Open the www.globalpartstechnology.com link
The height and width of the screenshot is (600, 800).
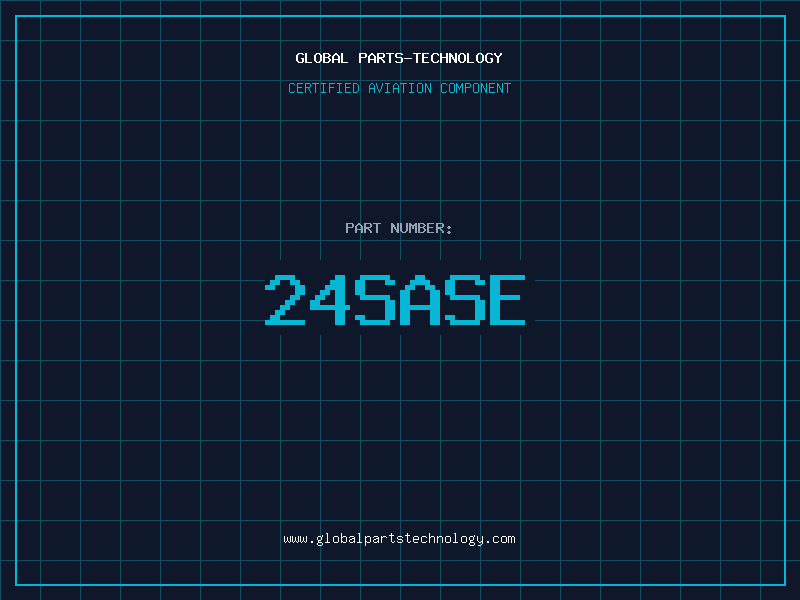399,539
